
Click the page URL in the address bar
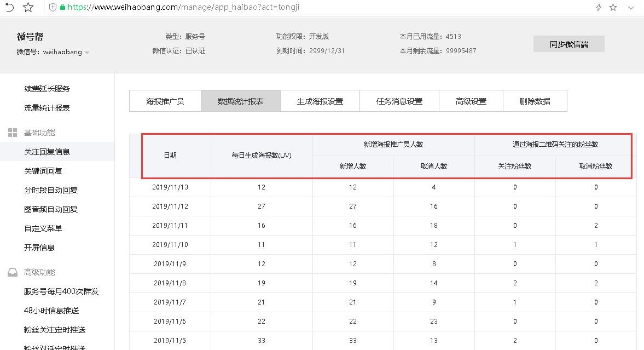tap(184, 7)
